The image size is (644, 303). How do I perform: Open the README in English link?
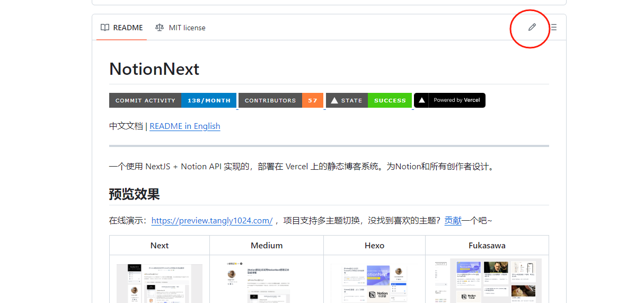[x=185, y=126]
